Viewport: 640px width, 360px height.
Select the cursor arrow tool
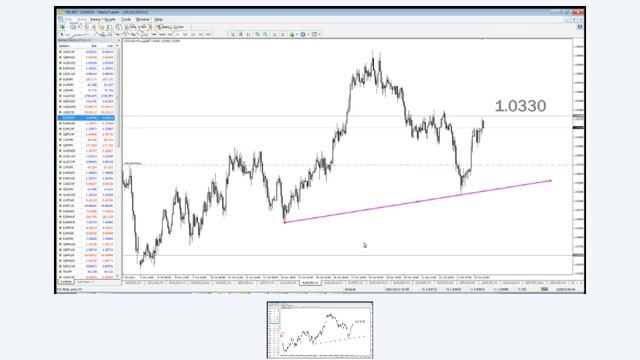(62, 35)
